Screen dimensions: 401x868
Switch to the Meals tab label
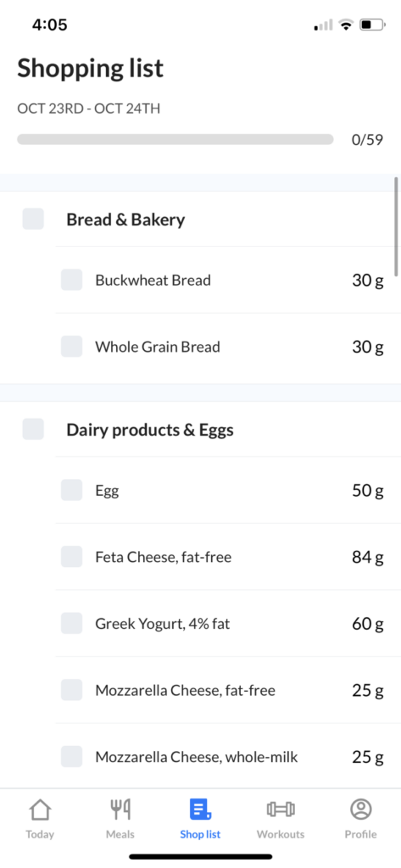click(120, 834)
